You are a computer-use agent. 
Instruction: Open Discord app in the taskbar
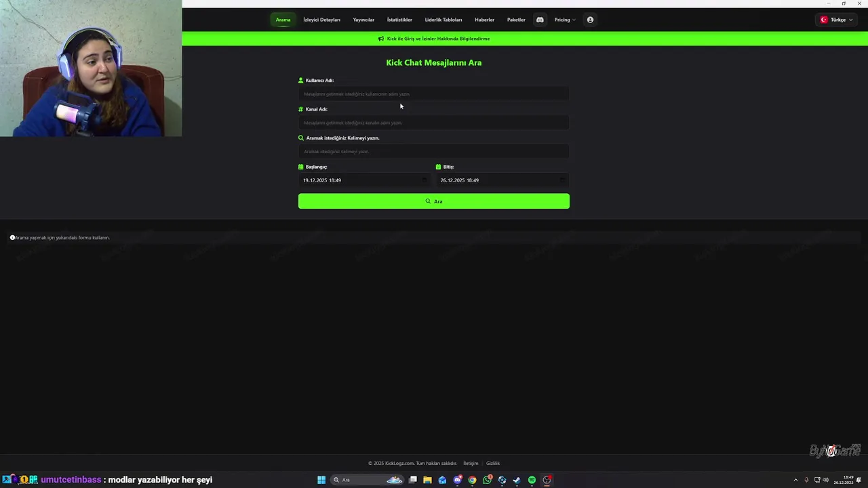(x=458, y=480)
